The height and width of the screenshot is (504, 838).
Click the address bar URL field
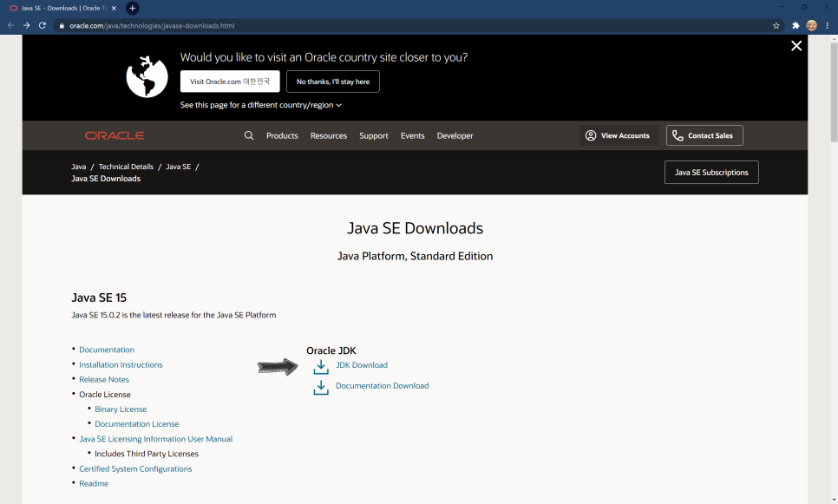(x=417, y=26)
